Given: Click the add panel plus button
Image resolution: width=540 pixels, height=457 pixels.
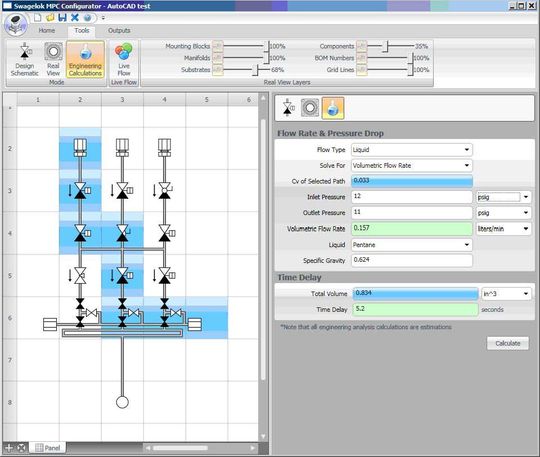Looking at the screenshot, I should click(x=9, y=448).
